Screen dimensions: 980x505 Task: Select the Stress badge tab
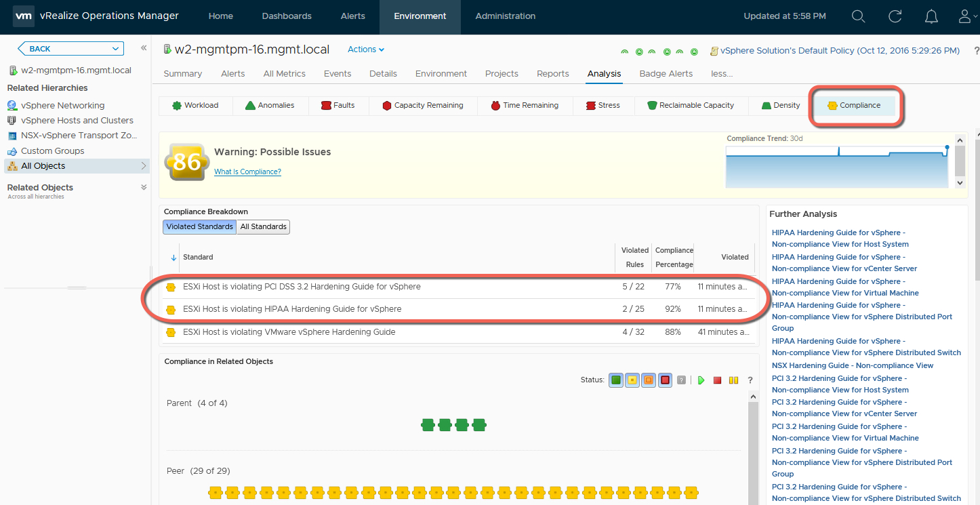point(604,105)
